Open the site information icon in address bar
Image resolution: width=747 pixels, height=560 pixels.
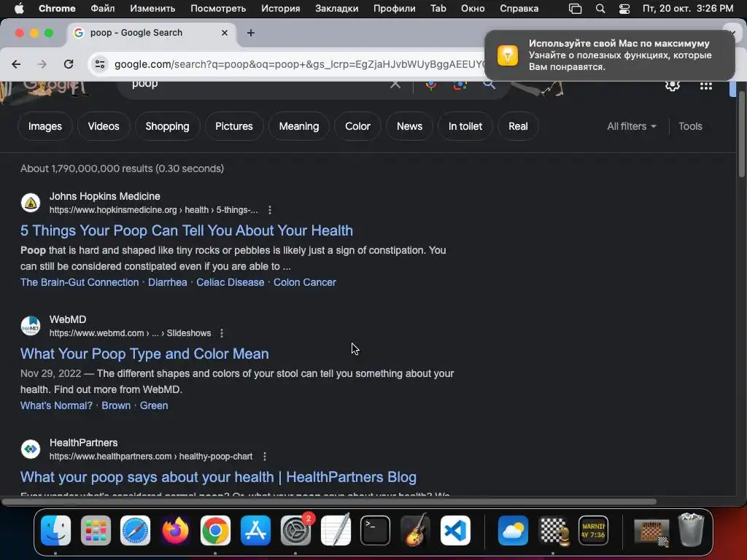click(x=99, y=64)
